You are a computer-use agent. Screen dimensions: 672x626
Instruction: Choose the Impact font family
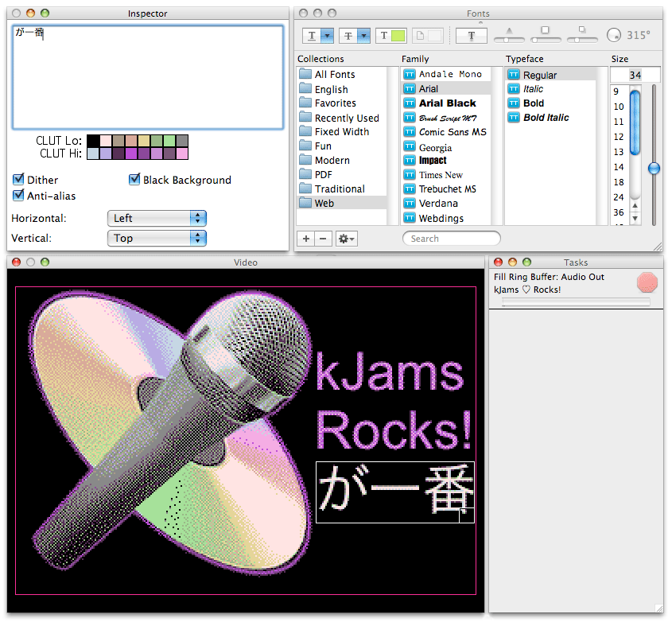point(445,161)
